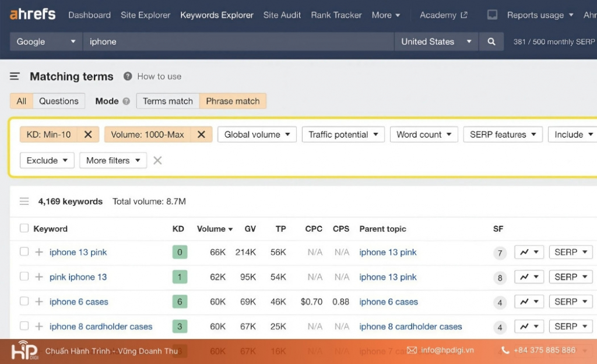Expand More filters dropdown
The width and height of the screenshot is (597, 364).
113,161
